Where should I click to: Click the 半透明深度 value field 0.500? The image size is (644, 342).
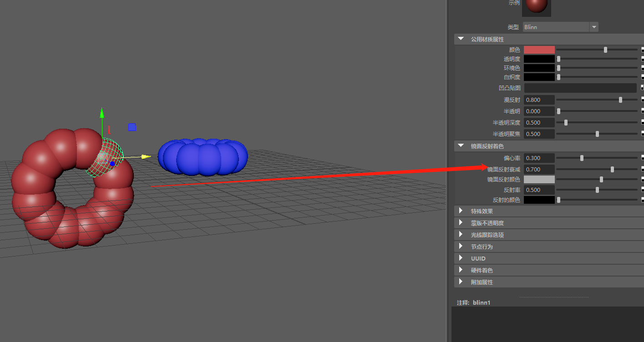[x=539, y=122]
